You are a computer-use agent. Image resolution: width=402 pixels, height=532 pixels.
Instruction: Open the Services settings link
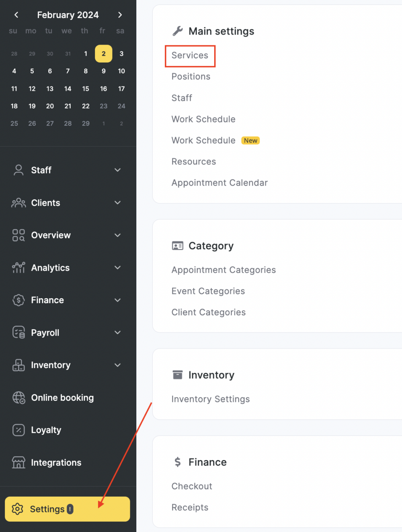[190, 55]
